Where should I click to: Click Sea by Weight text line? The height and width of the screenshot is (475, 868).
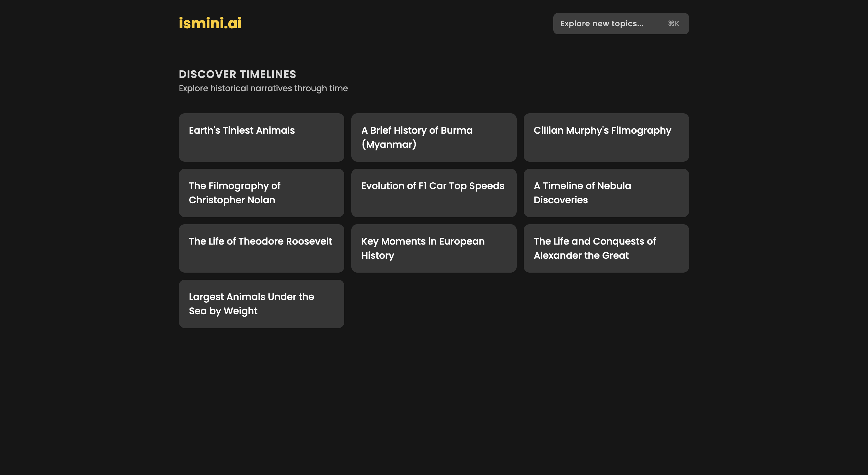(x=223, y=311)
